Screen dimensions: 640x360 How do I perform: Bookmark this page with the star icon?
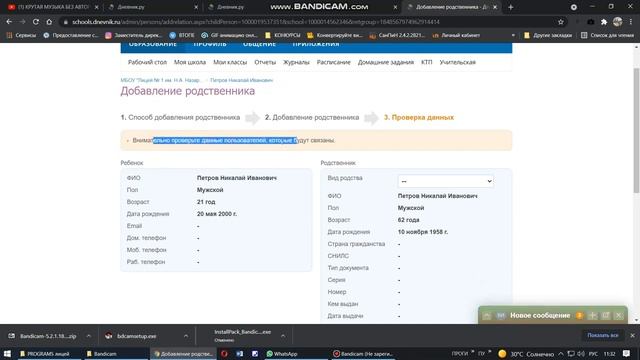[561, 22]
